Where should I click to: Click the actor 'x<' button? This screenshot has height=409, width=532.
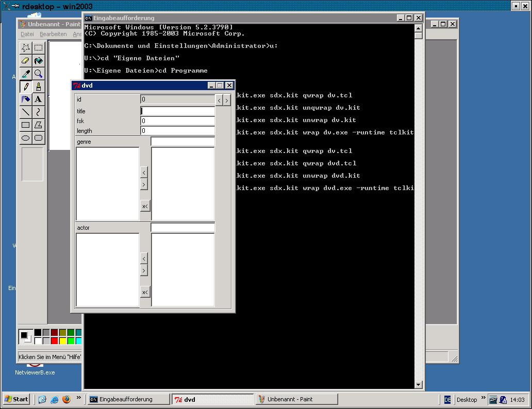pyautogui.click(x=145, y=293)
